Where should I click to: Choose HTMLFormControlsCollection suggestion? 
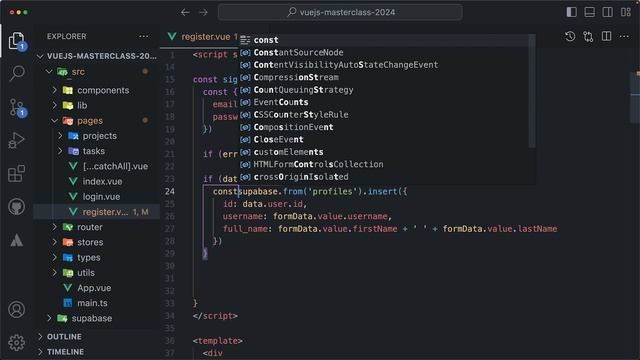pyautogui.click(x=384, y=164)
